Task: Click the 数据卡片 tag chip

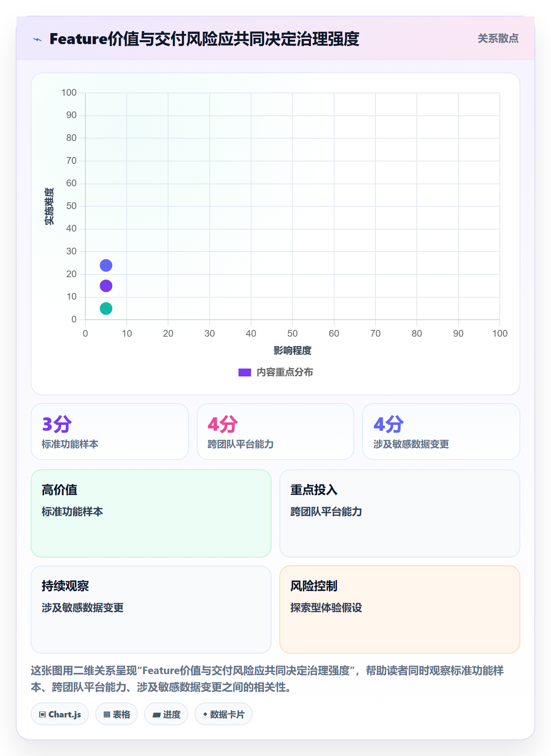Action: 224,714
